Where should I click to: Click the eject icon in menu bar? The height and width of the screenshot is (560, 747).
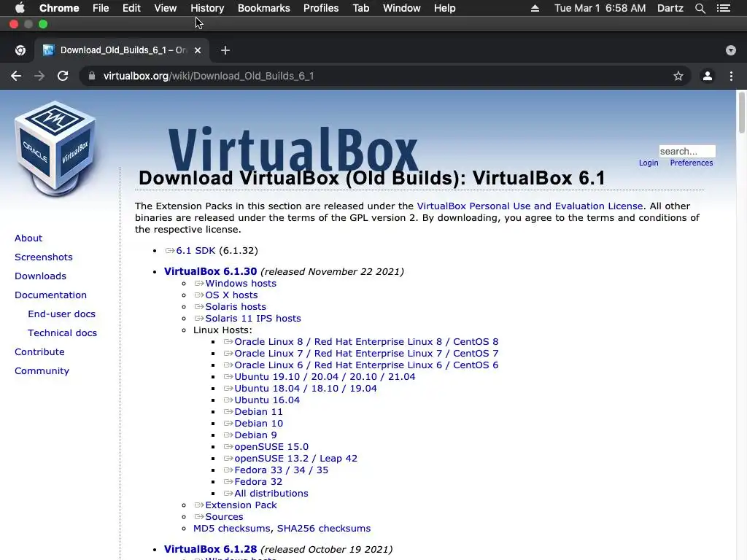tap(535, 8)
